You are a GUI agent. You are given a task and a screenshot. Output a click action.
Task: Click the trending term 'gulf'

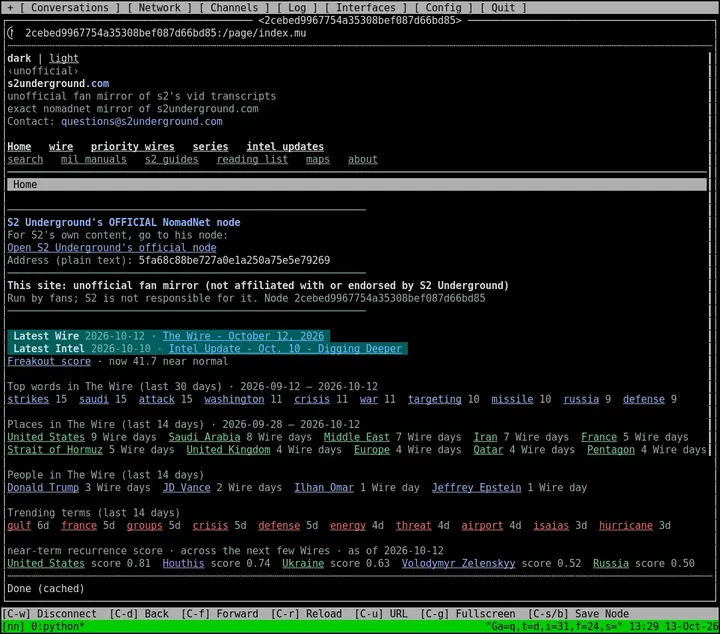coord(19,526)
